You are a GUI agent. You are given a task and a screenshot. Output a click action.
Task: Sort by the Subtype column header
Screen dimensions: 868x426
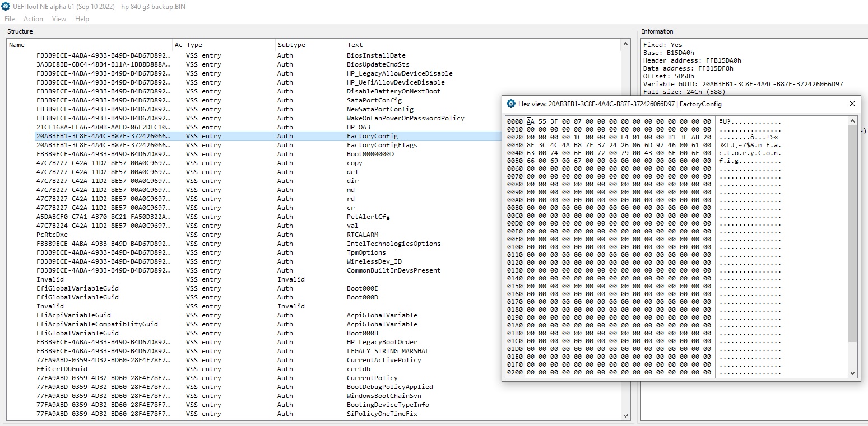pos(291,45)
